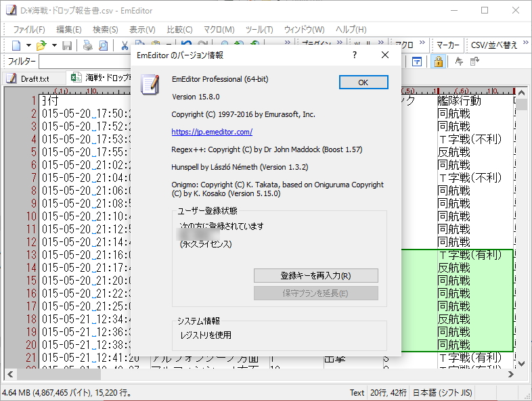Click the horizontal scrollbar left arrow
The width and height of the screenshot is (532, 401).
click(10, 375)
